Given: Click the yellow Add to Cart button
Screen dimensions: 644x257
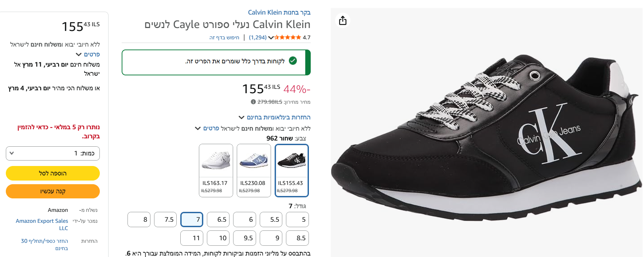Looking at the screenshot, I should pyautogui.click(x=53, y=173).
